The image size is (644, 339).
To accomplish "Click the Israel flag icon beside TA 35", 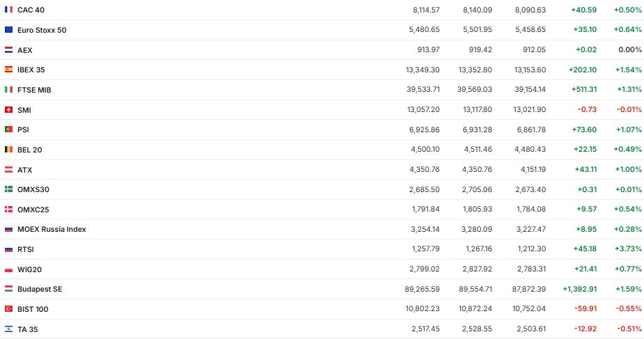I will [8, 329].
